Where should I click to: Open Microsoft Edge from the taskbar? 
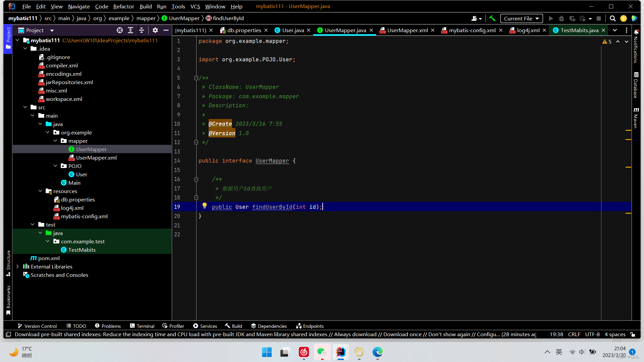pos(377,352)
